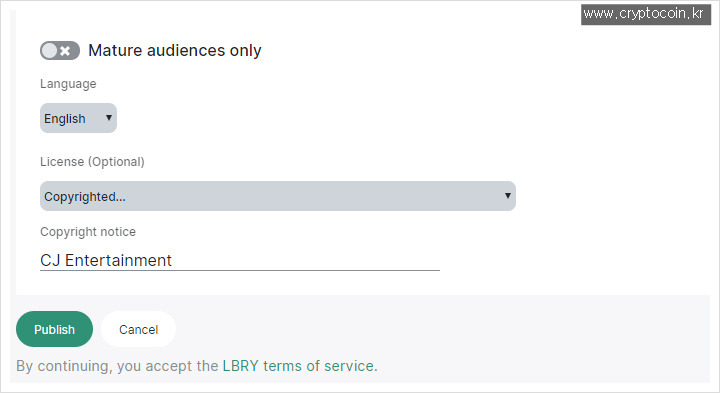The width and height of the screenshot is (720, 393).
Task: Click the License (Optional) label
Action: 92,162
